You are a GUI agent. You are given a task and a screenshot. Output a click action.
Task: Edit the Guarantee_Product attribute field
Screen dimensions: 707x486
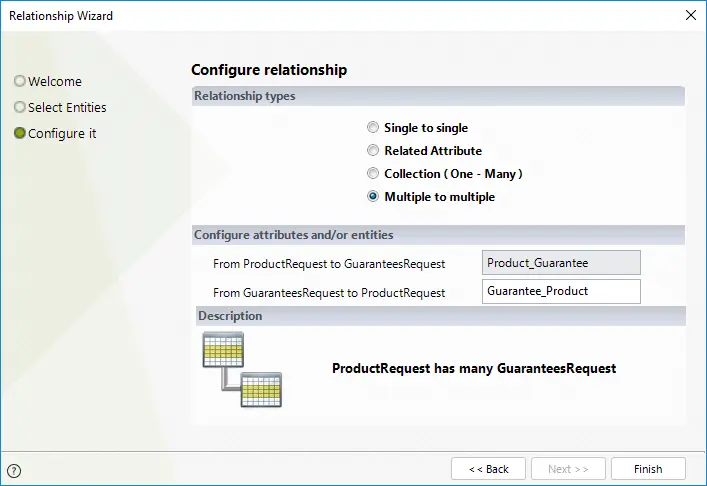coord(561,291)
